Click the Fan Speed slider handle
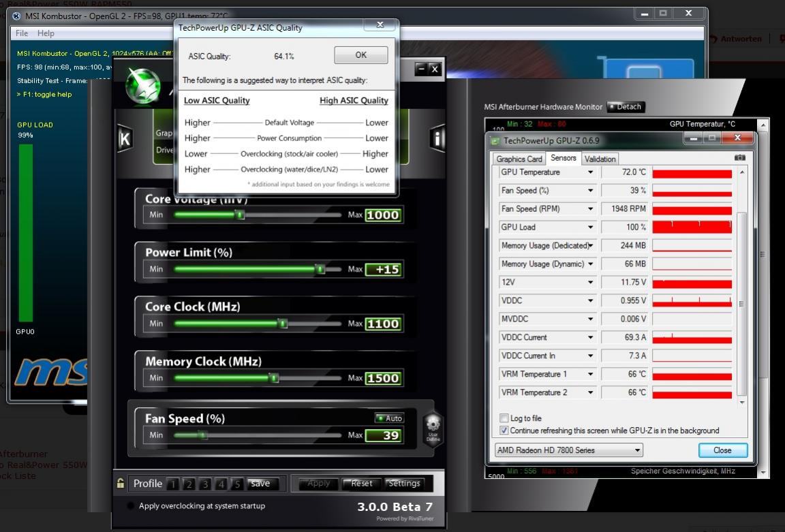785x532 pixels. pyautogui.click(x=203, y=435)
